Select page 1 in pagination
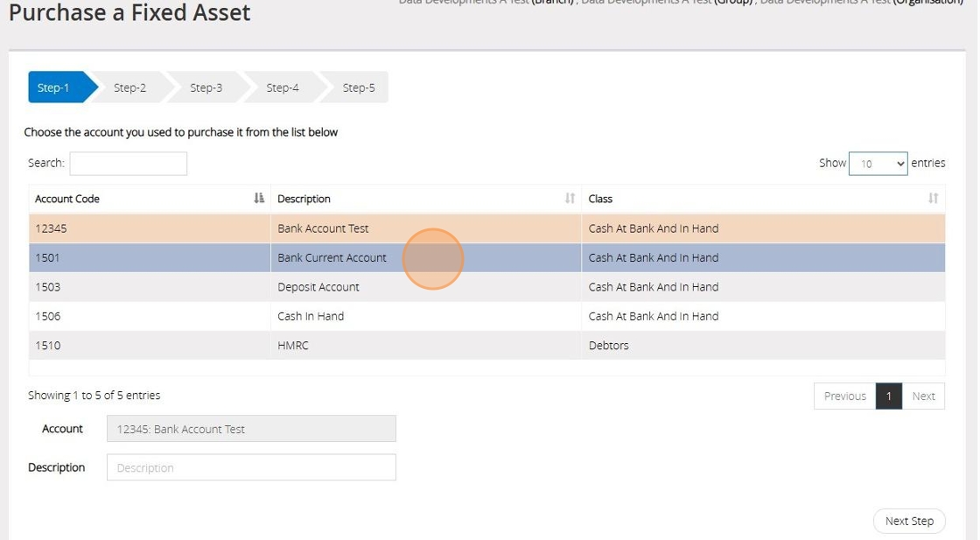This screenshot has height=540, width=980. (x=888, y=396)
